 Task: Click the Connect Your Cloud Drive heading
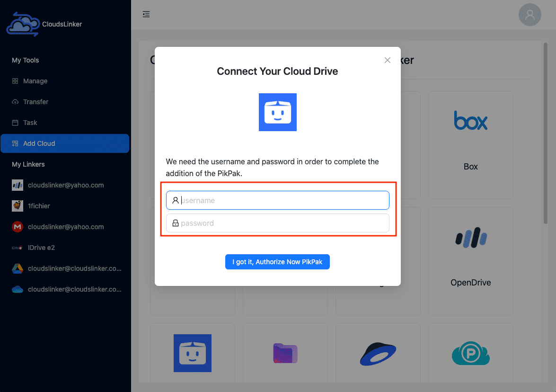(x=277, y=71)
